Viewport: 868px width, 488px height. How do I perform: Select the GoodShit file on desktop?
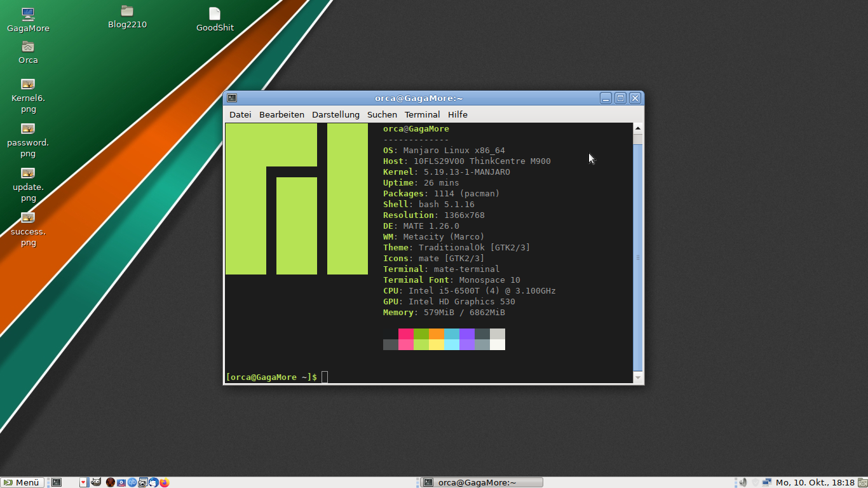[215, 20]
